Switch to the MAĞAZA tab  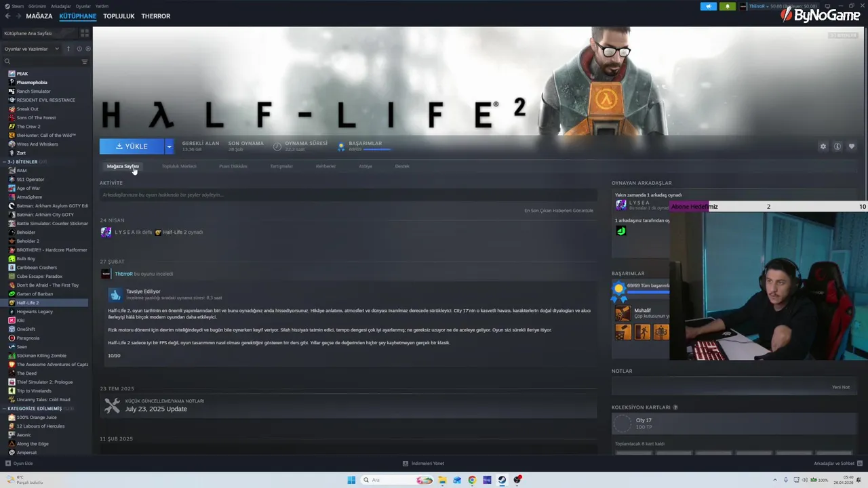(39, 16)
